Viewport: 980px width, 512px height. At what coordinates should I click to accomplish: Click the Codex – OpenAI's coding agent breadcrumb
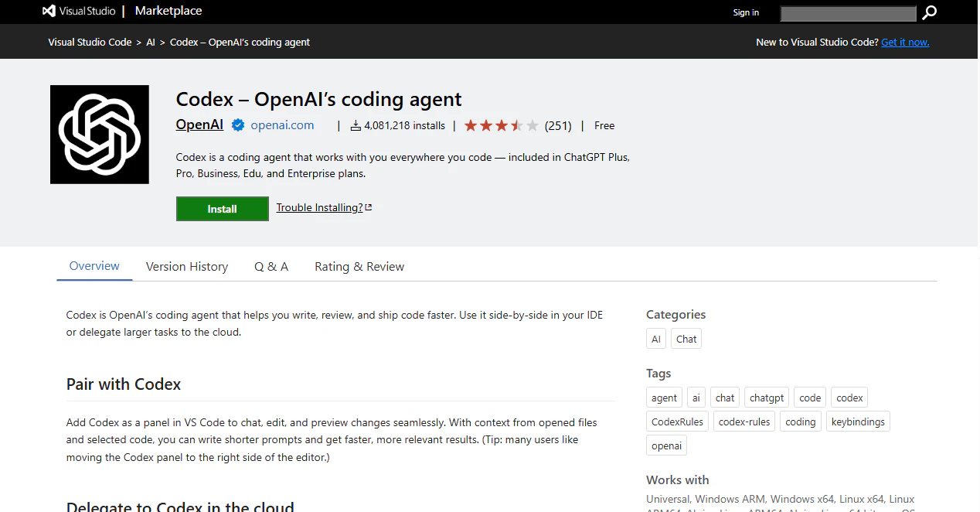240,42
